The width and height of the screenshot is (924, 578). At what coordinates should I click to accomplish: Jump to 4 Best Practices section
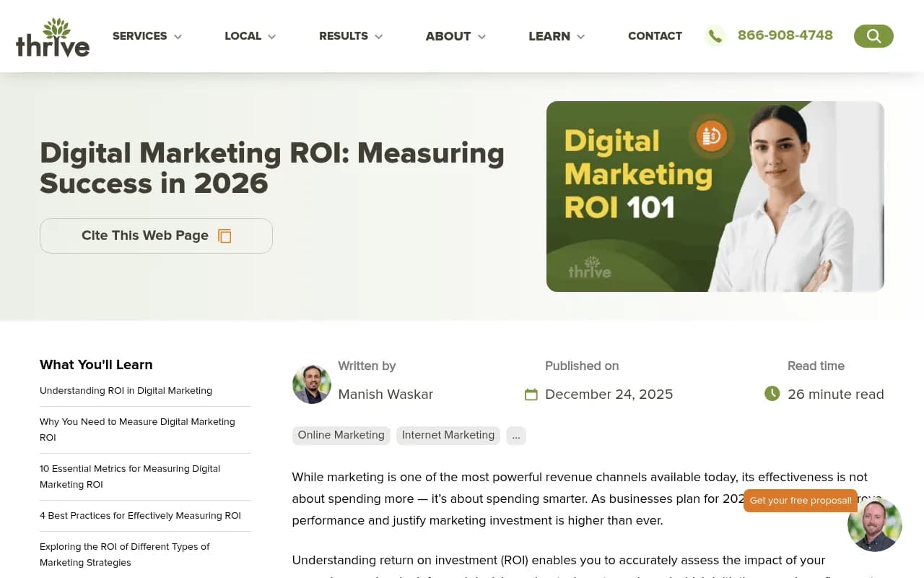coord(140,516)
